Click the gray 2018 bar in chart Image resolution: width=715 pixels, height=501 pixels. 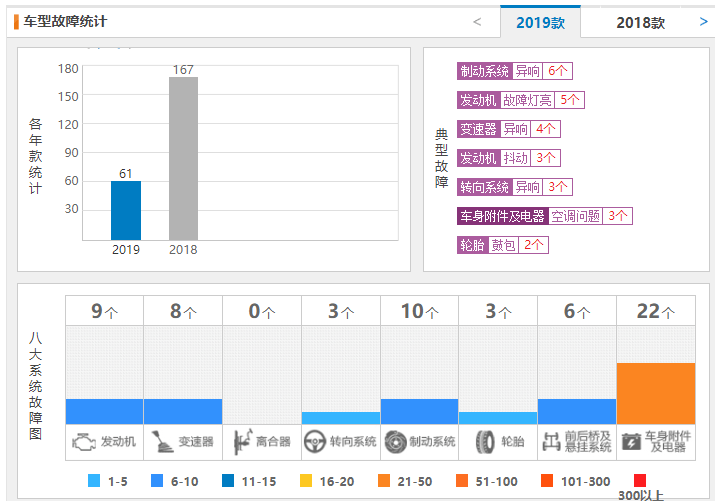pyautogui.click(x=183, y=159)
